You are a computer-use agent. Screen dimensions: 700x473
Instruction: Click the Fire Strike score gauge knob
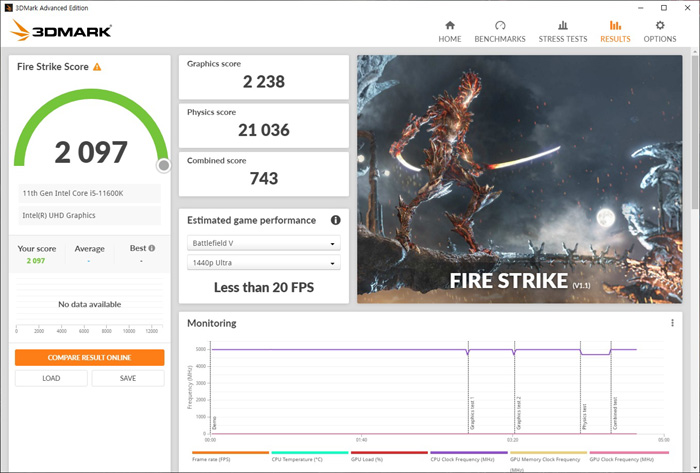[x=164, y=166]
